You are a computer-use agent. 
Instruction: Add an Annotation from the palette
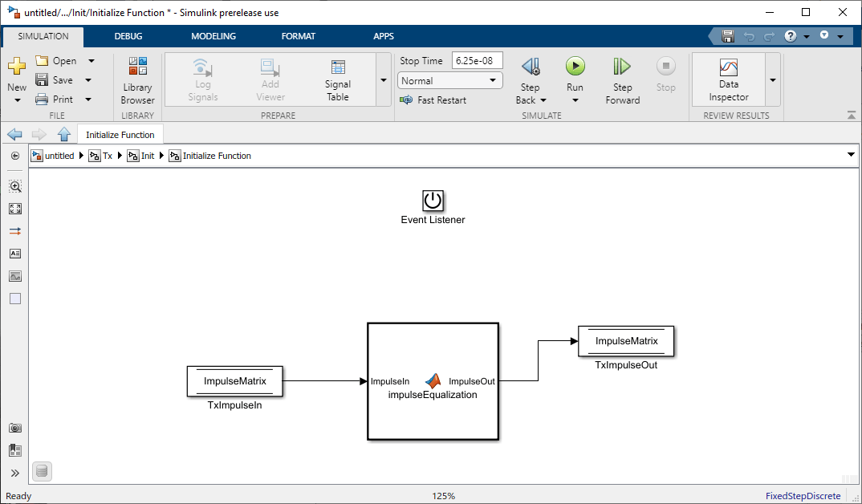point(15,254)
